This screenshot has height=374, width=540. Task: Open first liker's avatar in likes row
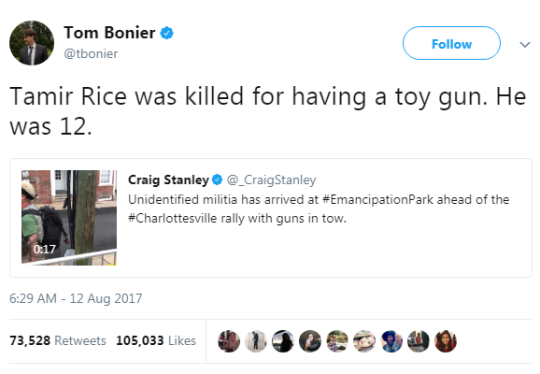point(229,341)
